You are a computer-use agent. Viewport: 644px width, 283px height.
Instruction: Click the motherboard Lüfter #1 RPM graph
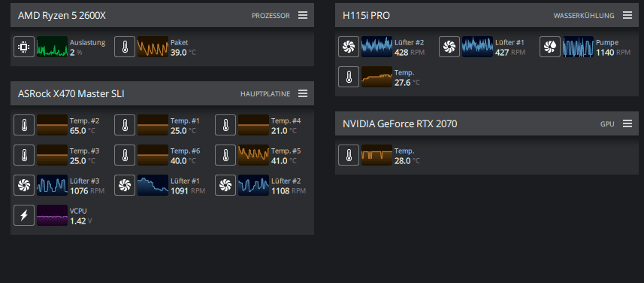153,185
